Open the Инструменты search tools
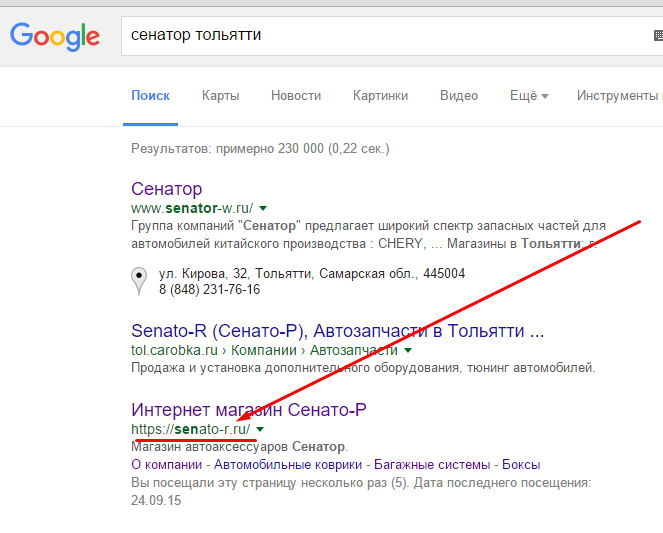This screenshot has width=663, height=533. pos(615,96)
